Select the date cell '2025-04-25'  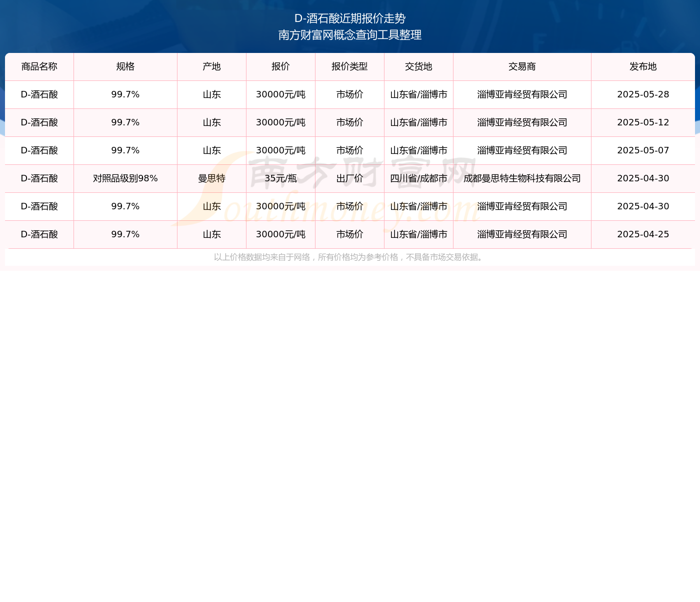(643, 234)
